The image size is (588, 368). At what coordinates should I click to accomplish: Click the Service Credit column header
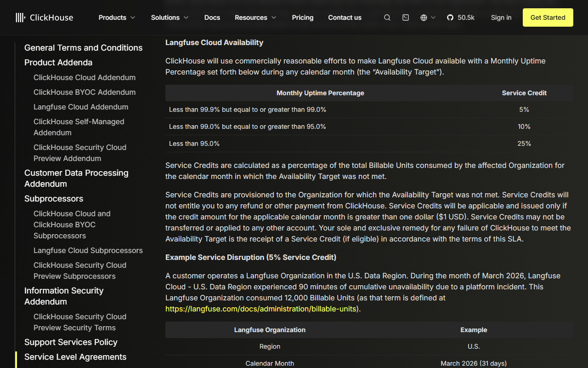click(524, 93)
